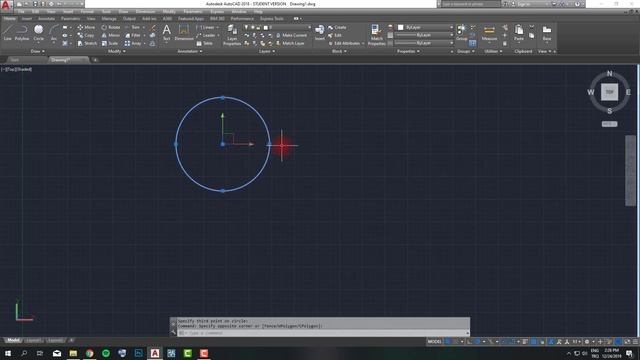Click the object color swatch
Image resolution: width=640 pixels, height=360 pixels.
click(x=400, y=27)
